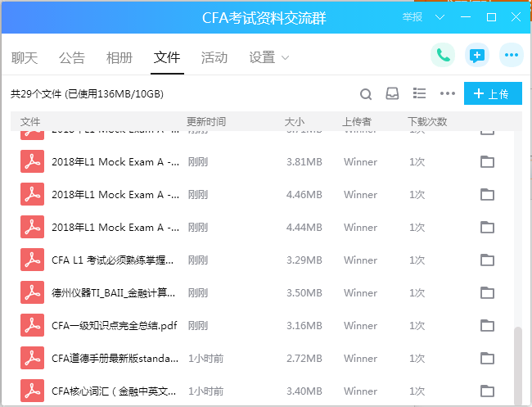Open folder icon for CFA核心词汇 file
The width and height of the screenshot is (532, 407).
(487, 391)
